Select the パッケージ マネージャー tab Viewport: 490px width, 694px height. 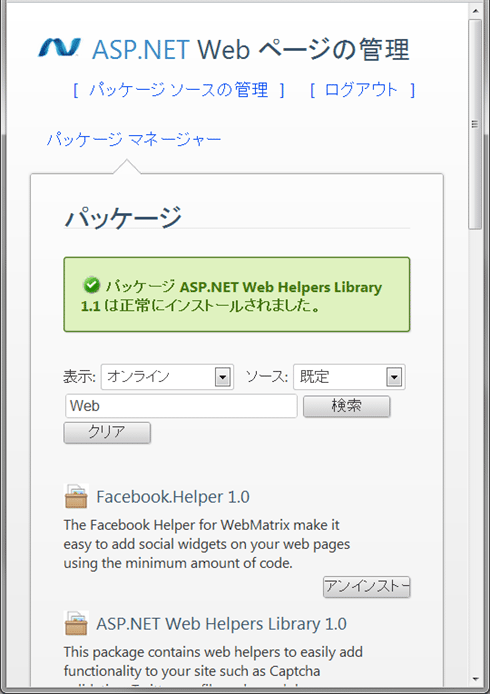point(134,140)
